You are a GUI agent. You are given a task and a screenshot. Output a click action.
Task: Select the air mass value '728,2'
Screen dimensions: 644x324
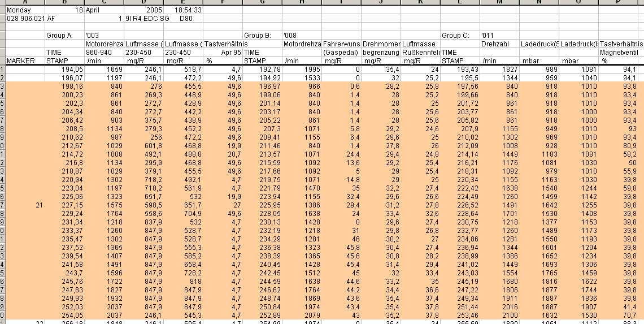point(183,273)
